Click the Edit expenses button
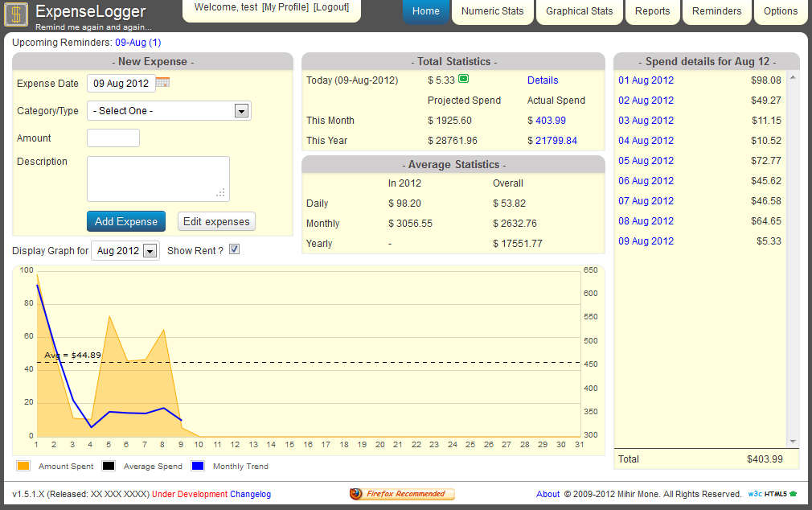812x510 pixels. (216, 221)
